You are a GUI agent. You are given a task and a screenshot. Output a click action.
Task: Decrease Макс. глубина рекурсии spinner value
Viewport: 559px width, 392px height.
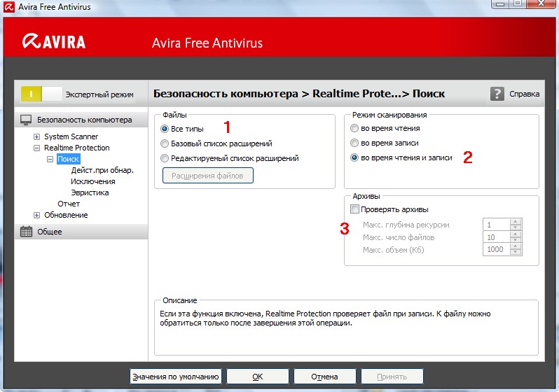[x=516, y=227]
